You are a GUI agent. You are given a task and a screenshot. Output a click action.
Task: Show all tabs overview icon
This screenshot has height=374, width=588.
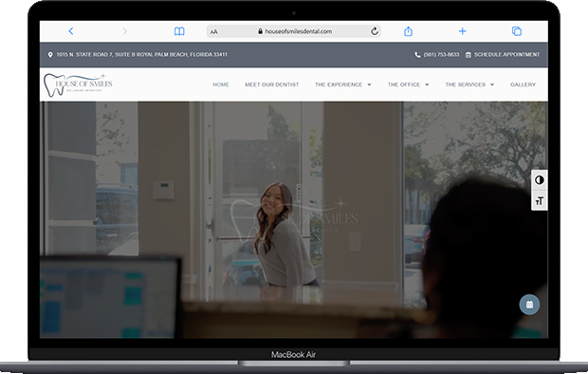[x=517, y=31]
